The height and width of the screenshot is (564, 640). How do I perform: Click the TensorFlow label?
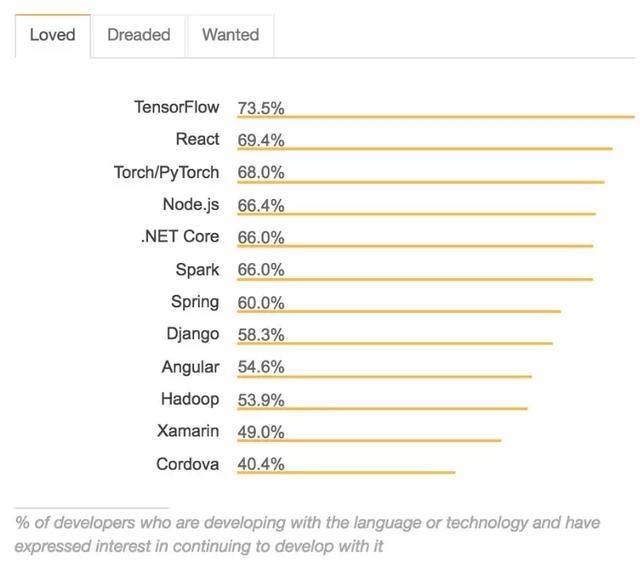177,107
